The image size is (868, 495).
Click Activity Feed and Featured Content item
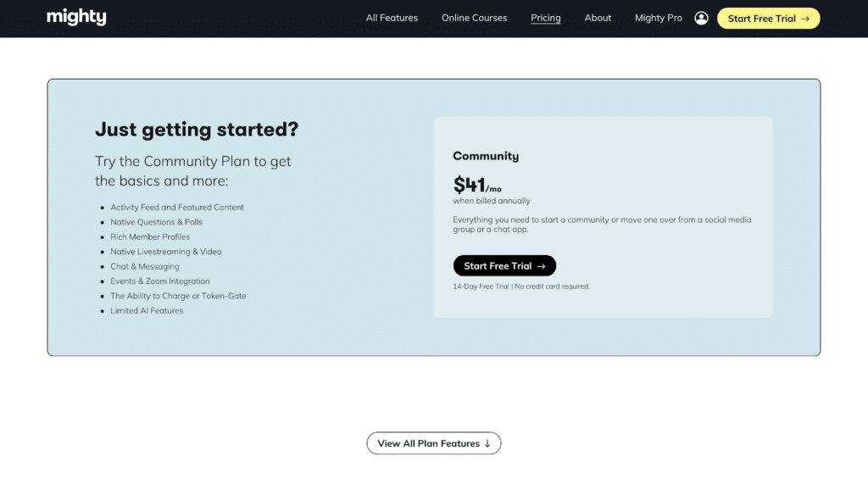point(176,207)
